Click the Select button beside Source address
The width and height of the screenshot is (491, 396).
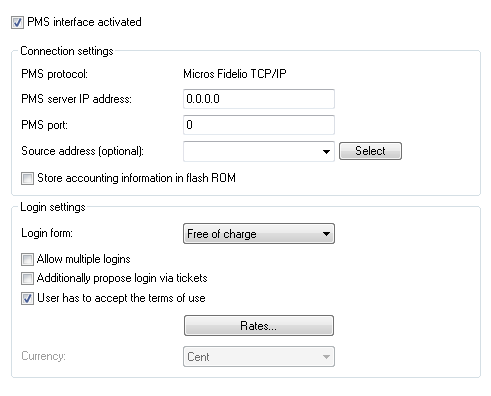(x=370, y=151)
